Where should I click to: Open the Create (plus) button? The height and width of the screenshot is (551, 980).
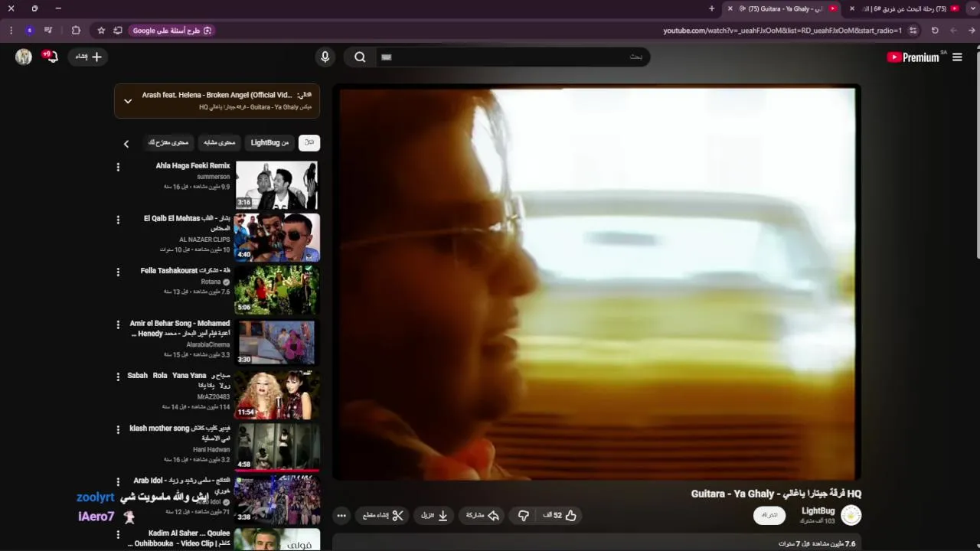tap(88, 57)
